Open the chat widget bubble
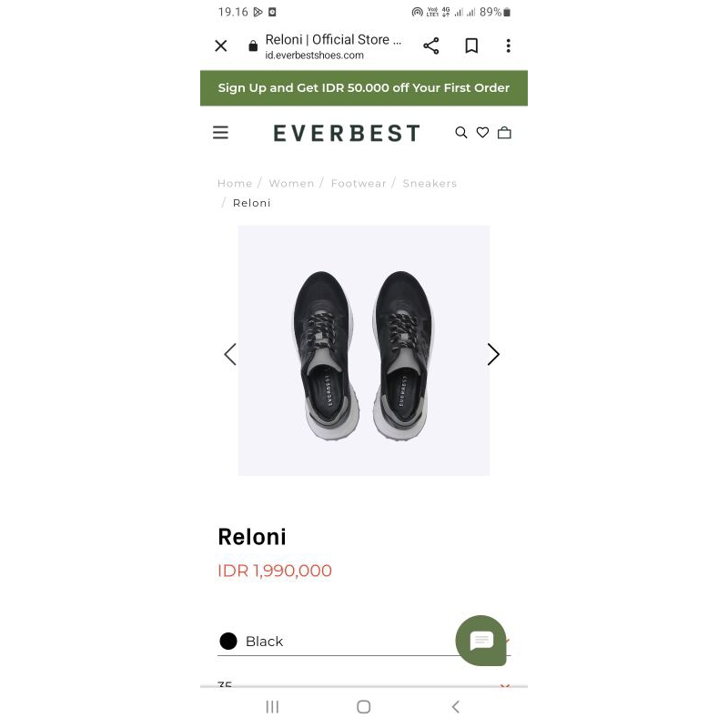The height and width of the screenshot is (728, 728). pos(481,641)
